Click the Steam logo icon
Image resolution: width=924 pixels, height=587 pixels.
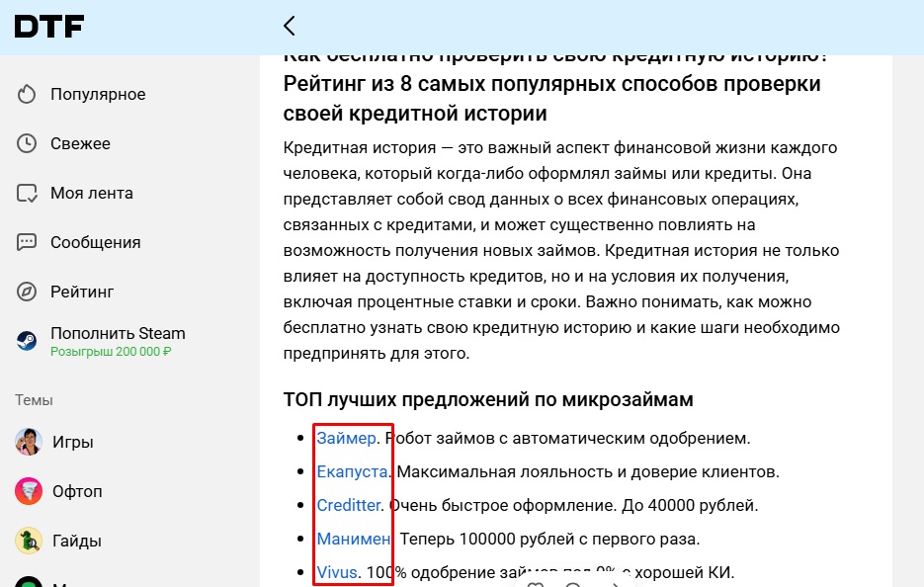click(x=27, y=341)
